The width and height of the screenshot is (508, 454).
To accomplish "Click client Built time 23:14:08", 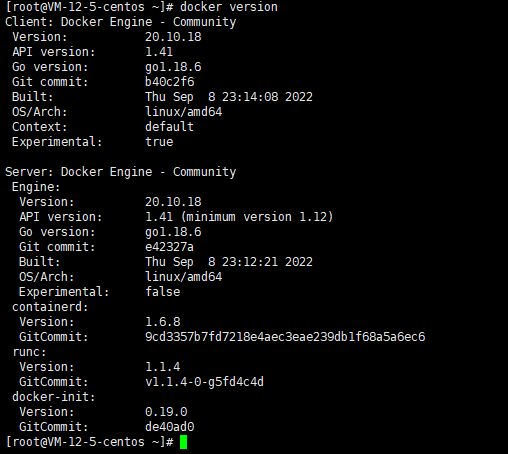I will coord(250,97).
